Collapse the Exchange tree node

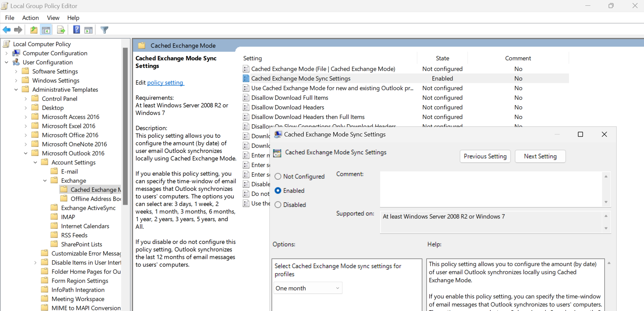tap(45, 180)
